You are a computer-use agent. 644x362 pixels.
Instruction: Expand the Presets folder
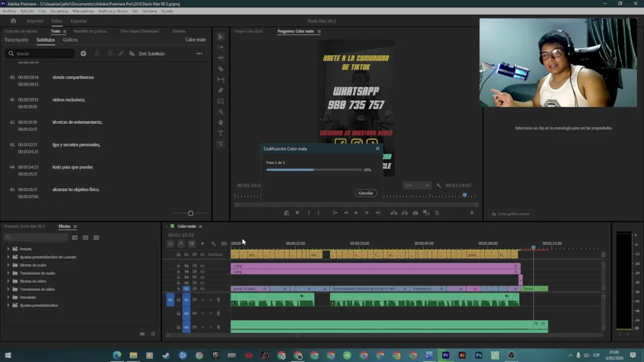pos(8,249)
